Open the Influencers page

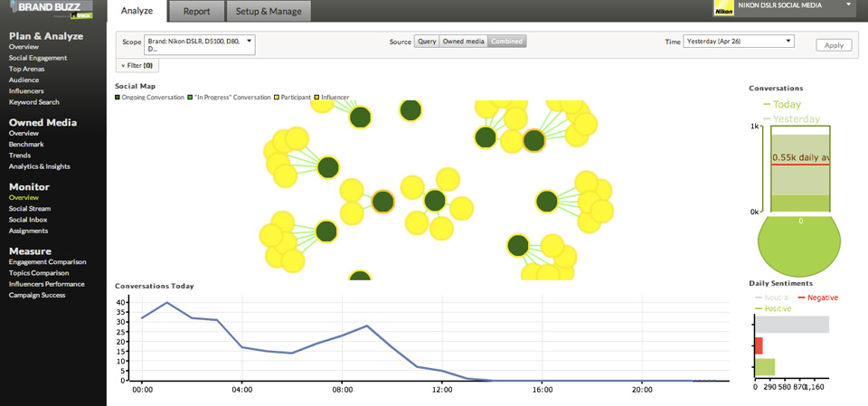point(26,91)
